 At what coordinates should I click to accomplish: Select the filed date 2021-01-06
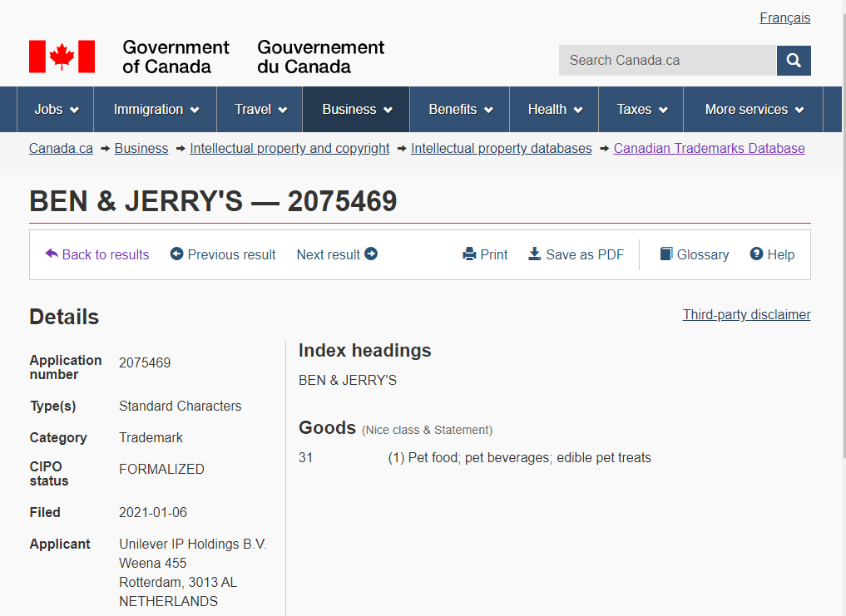[x=153, y=512]
